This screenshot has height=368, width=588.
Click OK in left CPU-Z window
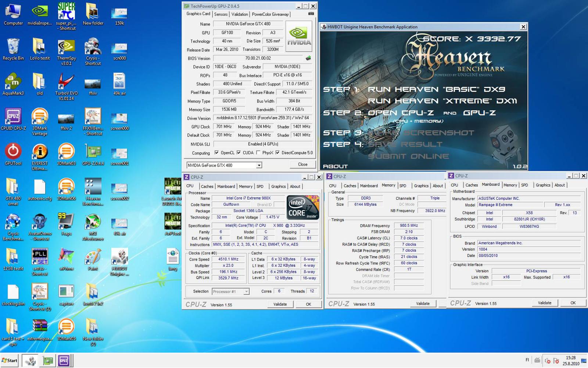308,304
